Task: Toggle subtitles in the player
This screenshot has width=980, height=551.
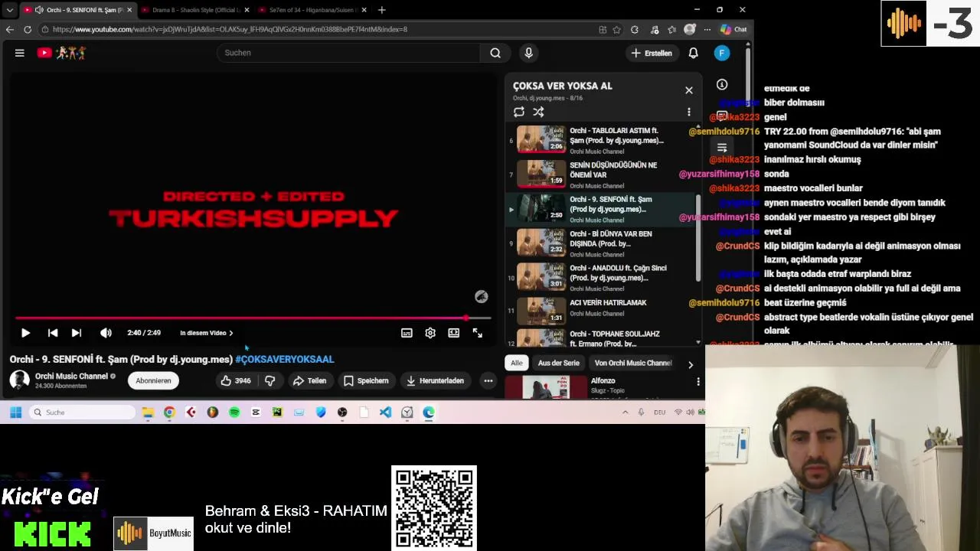Action: tap(407, 333)
